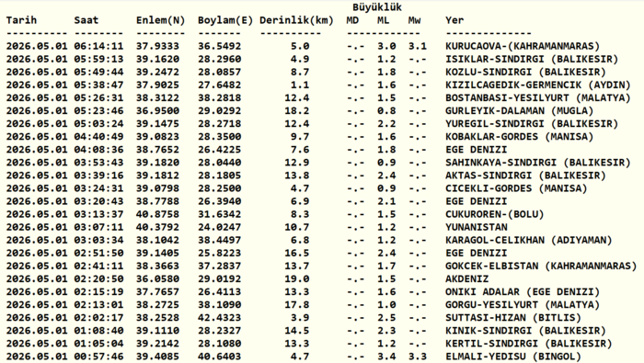The image size is (644, 363).
Task: Select depth value 16.5
Action: tap(297, 253)
